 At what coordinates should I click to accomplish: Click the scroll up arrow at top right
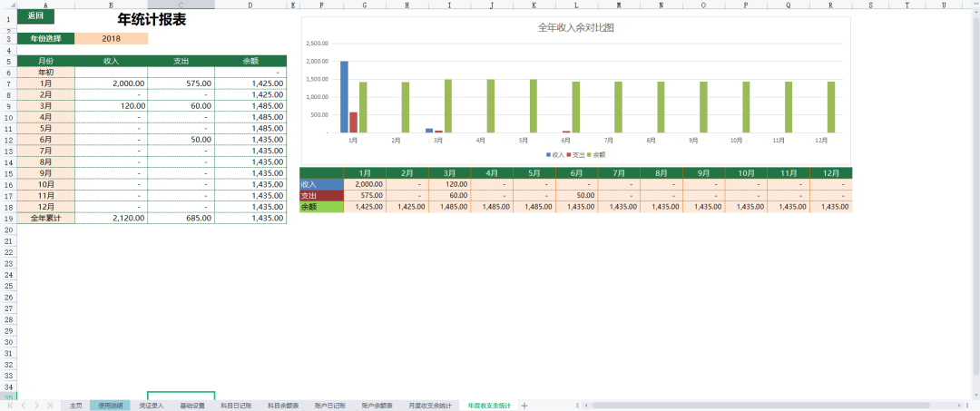click(x=975, y=13)
